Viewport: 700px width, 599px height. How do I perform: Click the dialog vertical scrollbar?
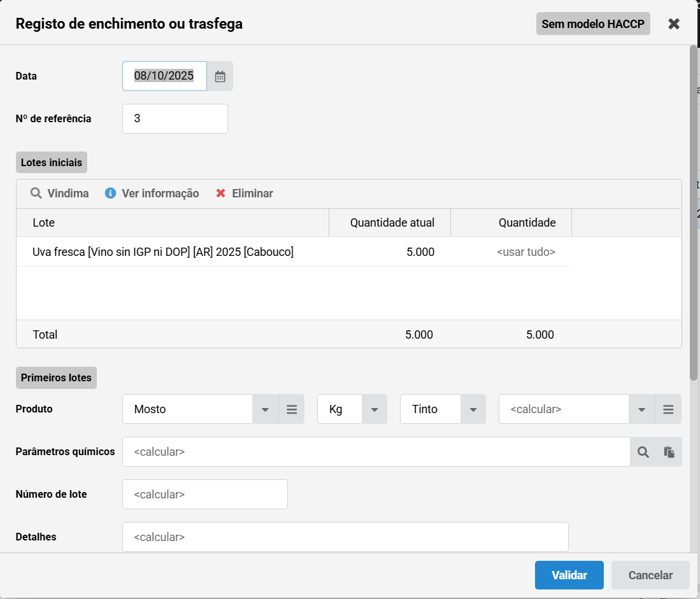tap(693, 213)
